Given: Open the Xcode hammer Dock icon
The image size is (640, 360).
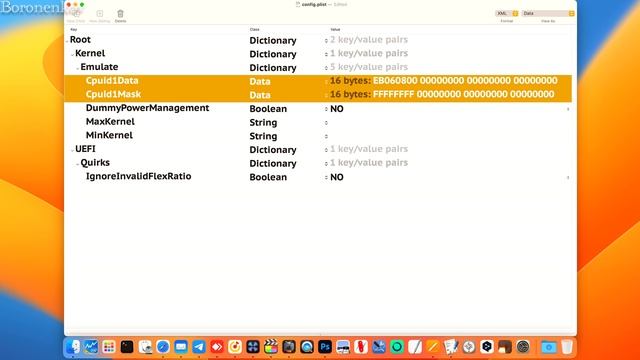Looking at the screenshot, I should pyautogui.click(x=379, y=347).
